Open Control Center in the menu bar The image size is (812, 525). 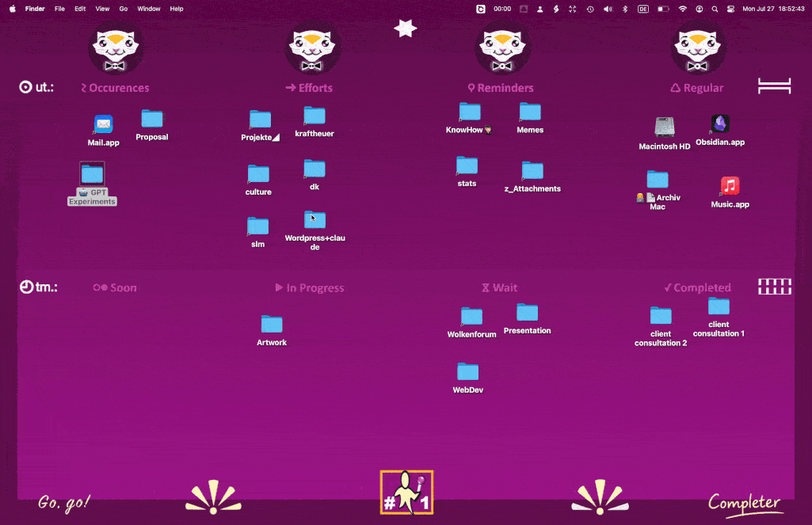730,9
